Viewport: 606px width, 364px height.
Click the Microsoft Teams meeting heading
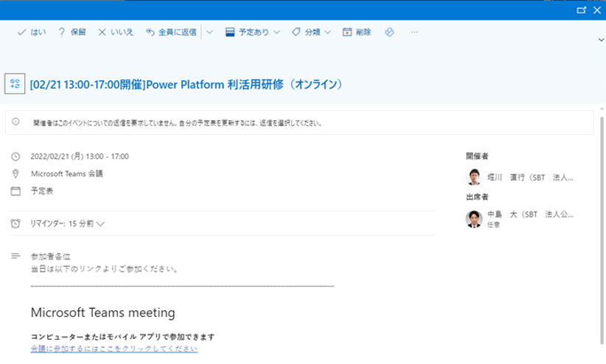click(102, 312)
